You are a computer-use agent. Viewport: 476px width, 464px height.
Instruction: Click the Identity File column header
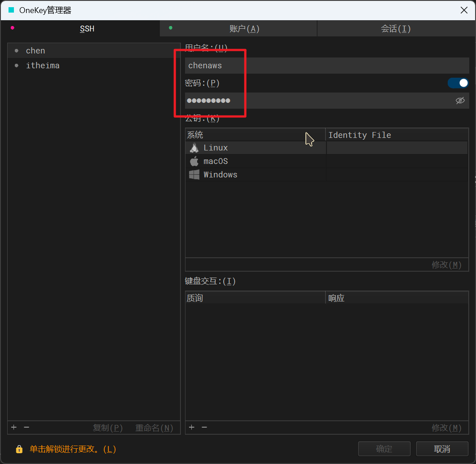pos(397,135)
